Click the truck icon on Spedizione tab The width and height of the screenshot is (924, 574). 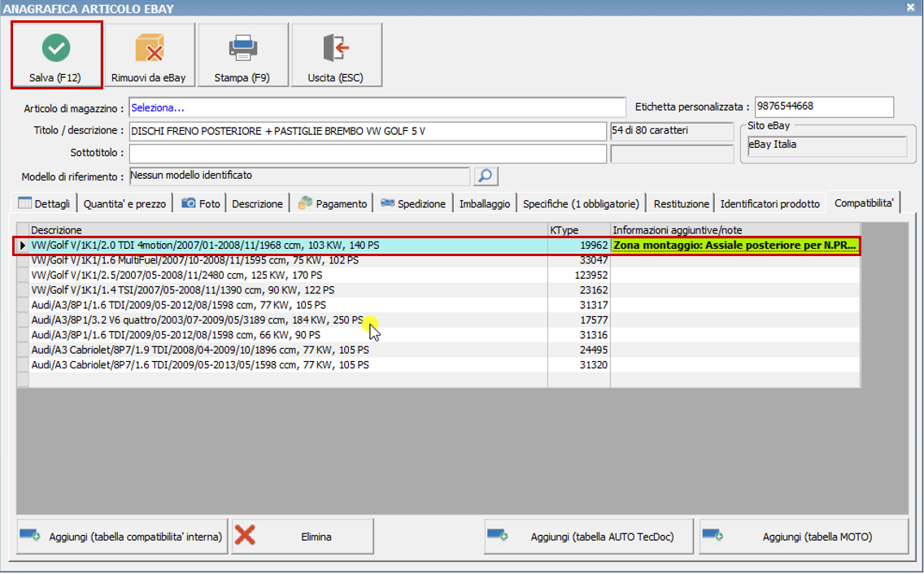pyautogui.click(x=388, y=202)
